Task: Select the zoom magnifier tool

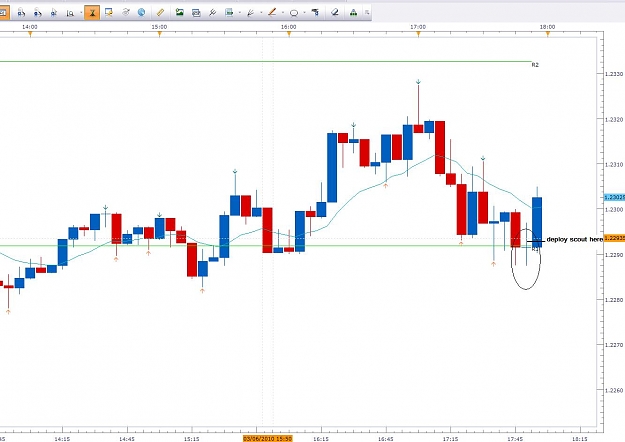Action: [x=71, y=13]
